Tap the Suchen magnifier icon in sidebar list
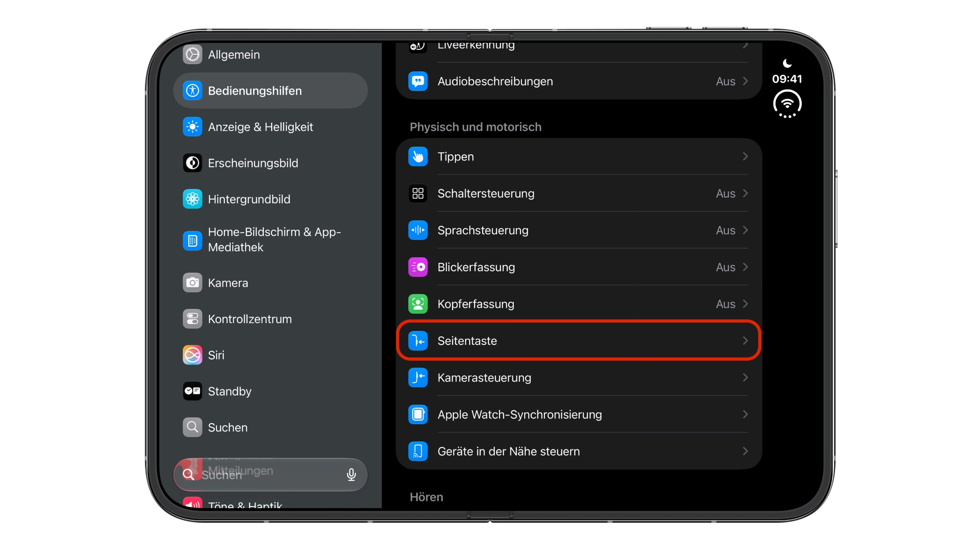 click(192, 427)
